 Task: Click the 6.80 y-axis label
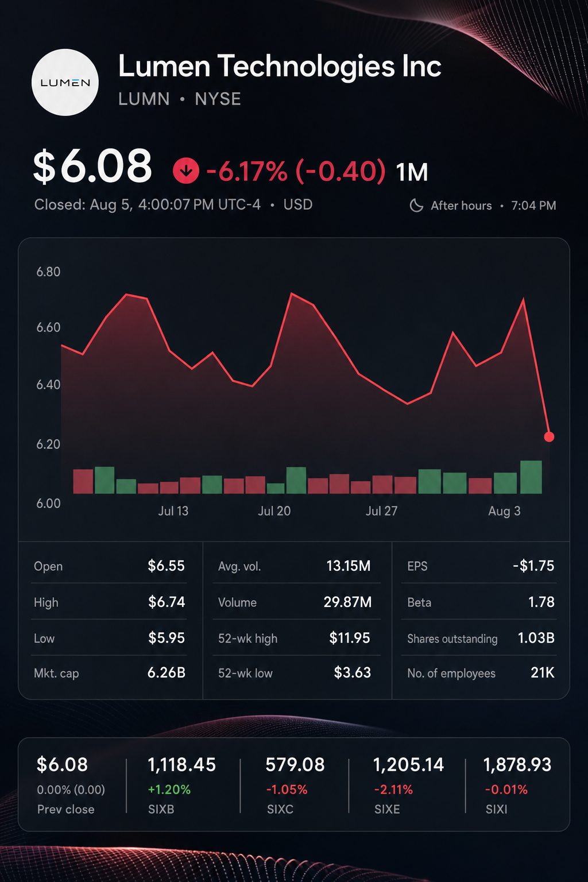[x=48, y=272]
